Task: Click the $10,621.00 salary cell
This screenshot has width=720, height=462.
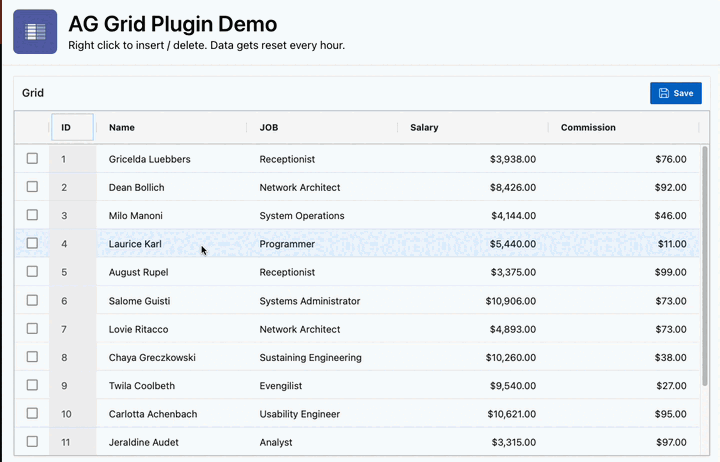Action: click(x=473, y=414)
